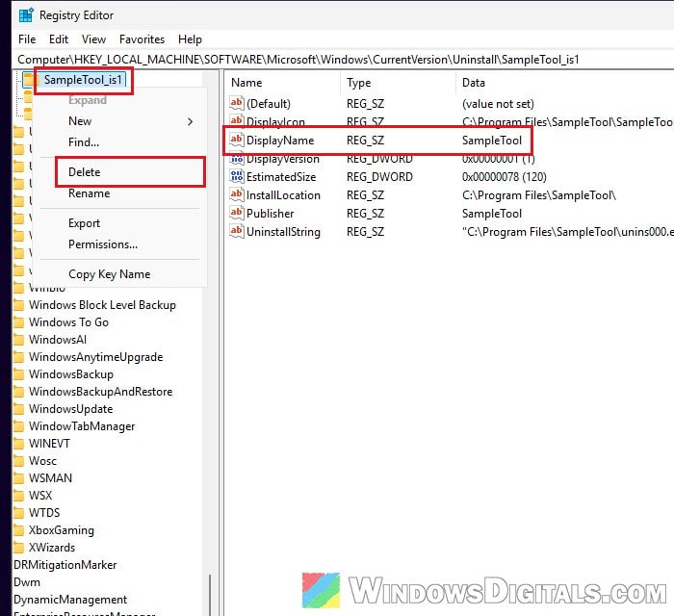This screenshot has height=616, width=674.
Task: Open the Help menu
Action: 190,39
